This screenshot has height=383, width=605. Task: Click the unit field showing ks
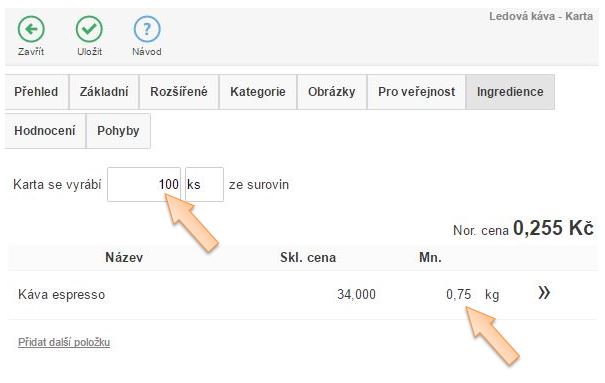point(204,184)
